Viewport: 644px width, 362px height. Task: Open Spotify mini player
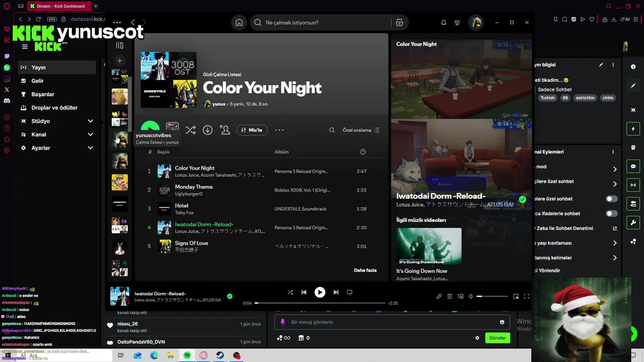tap(516, 297)
